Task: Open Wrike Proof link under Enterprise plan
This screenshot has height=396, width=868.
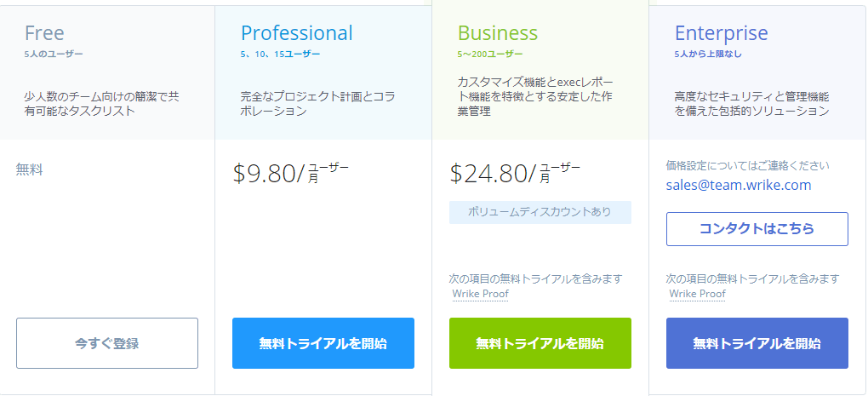Action: click(698, 294)
